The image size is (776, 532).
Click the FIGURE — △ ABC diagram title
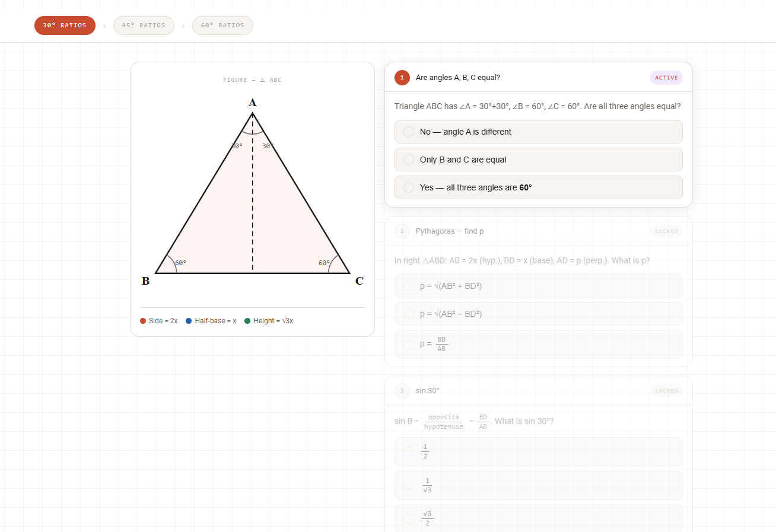(x=252, y=79)
